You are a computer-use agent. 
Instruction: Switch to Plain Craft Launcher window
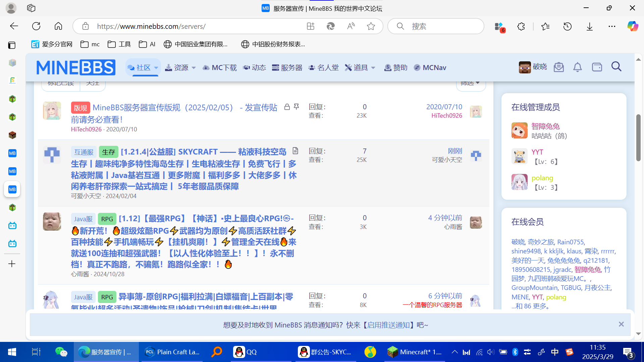click(x=172, y=352)
